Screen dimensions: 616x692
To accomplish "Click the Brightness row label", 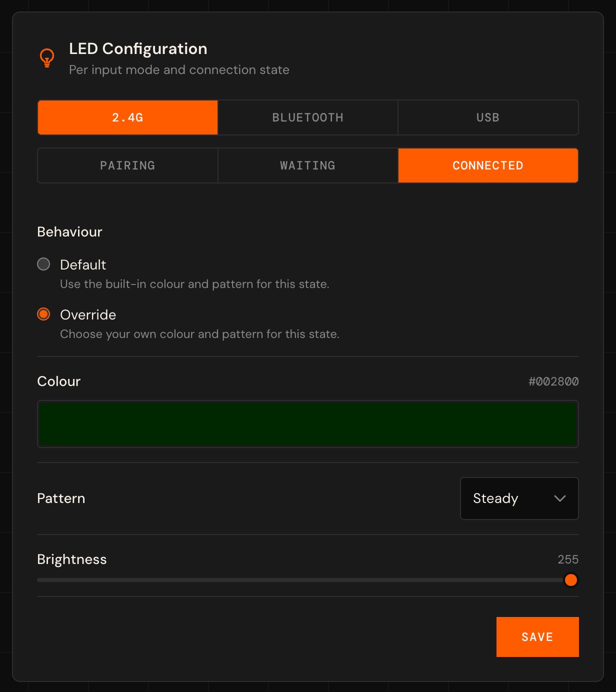I will tap(72, 559).
